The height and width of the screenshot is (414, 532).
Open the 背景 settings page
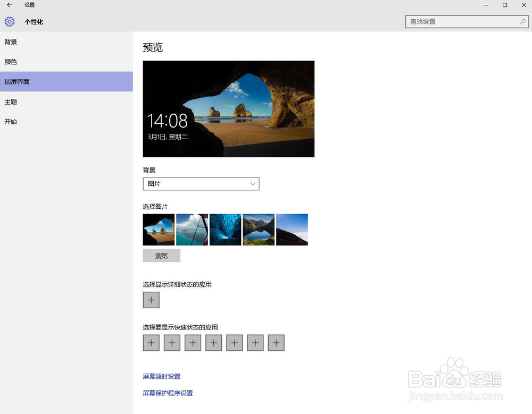[66, 41]
